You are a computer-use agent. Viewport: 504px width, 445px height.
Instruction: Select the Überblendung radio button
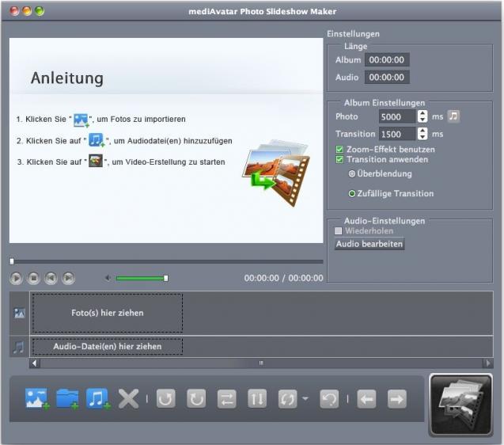pos(352,173)
